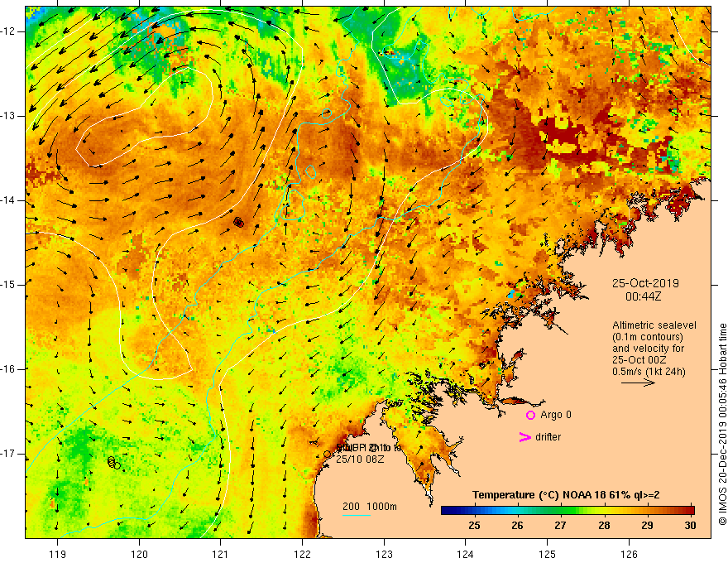Click the black buoy marker near 121.2E, 14.3S
This screenshot has height=563, width=728.
click(238, 223)
